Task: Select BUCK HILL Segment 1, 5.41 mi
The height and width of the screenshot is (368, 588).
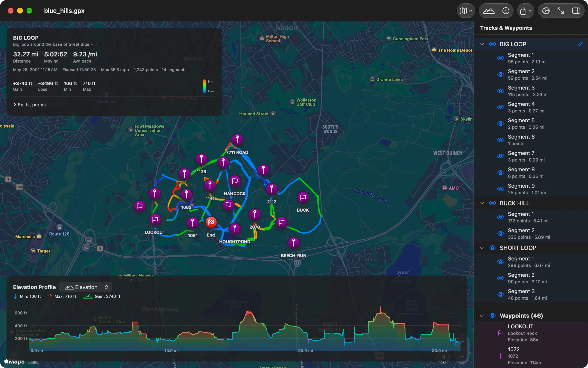Action: coord(531,217)
